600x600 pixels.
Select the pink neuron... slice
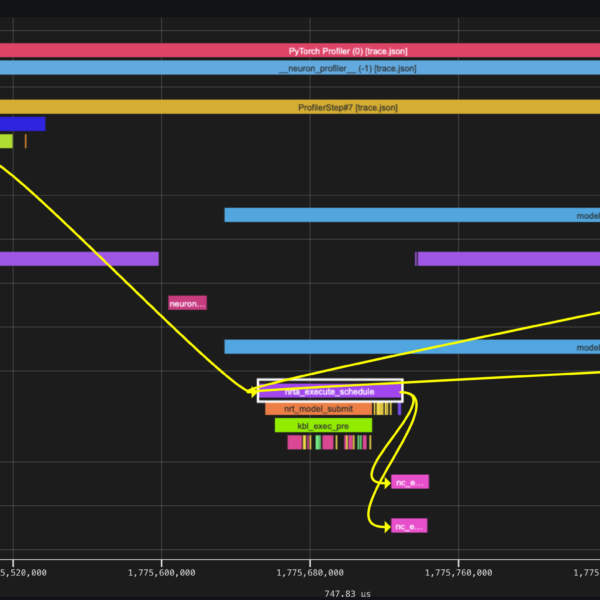tap(188, 303)
